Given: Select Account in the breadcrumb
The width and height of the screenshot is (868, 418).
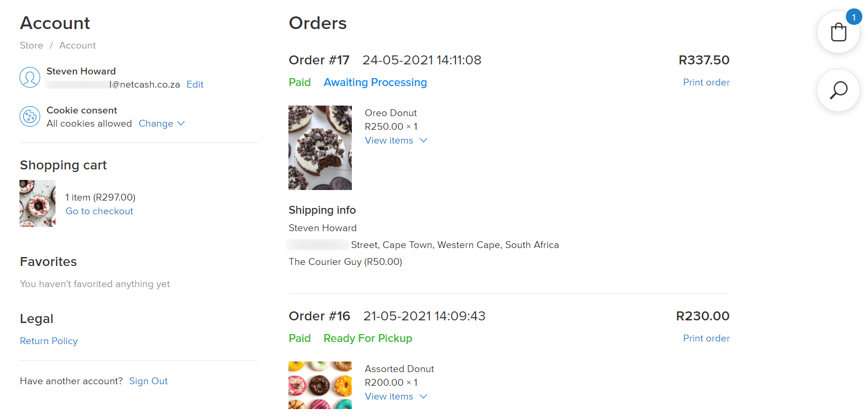Looking at the screenshot, I should pyautogui.click(x=78, y=45).
